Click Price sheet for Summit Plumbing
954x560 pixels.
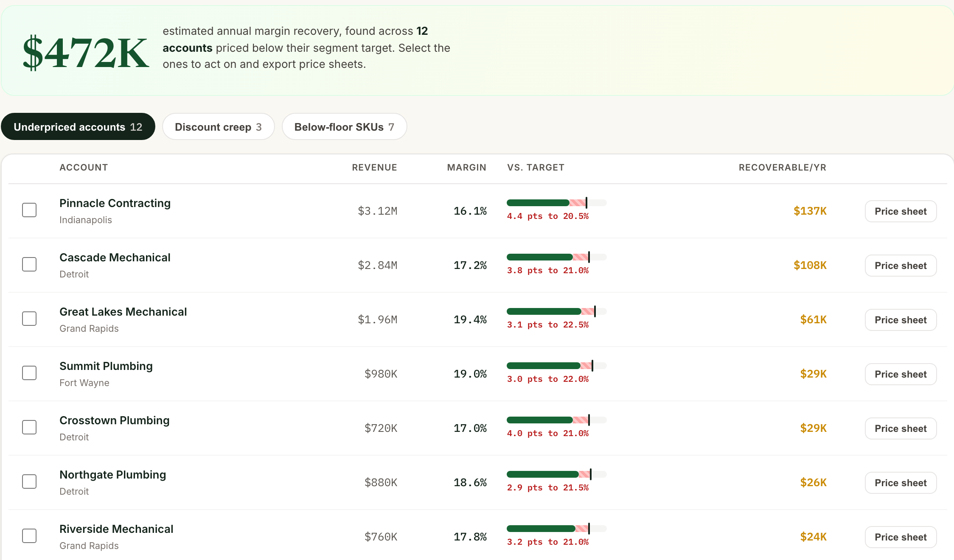901,374
